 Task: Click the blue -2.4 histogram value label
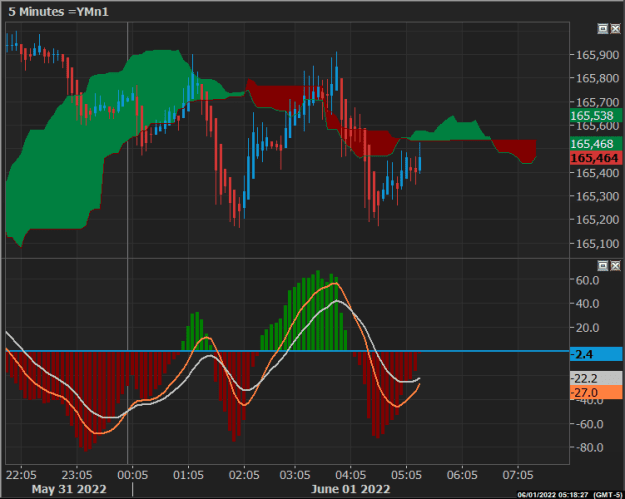(x=596, y=354)
